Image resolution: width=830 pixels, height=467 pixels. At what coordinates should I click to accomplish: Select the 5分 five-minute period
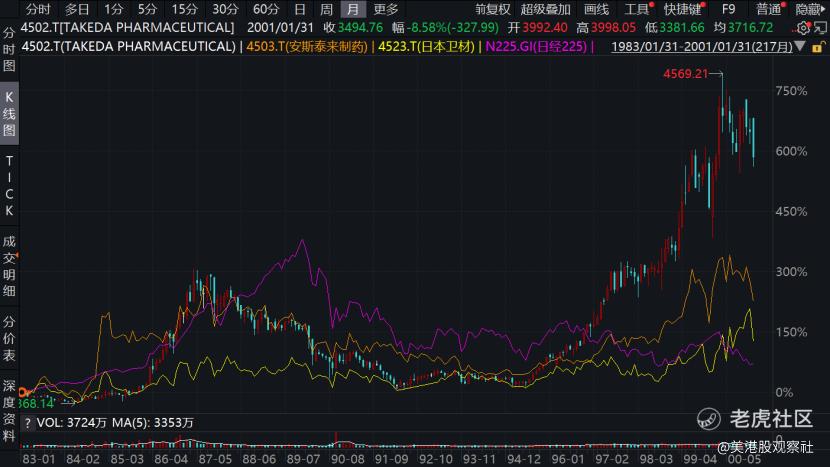click(x=147, y=9)
